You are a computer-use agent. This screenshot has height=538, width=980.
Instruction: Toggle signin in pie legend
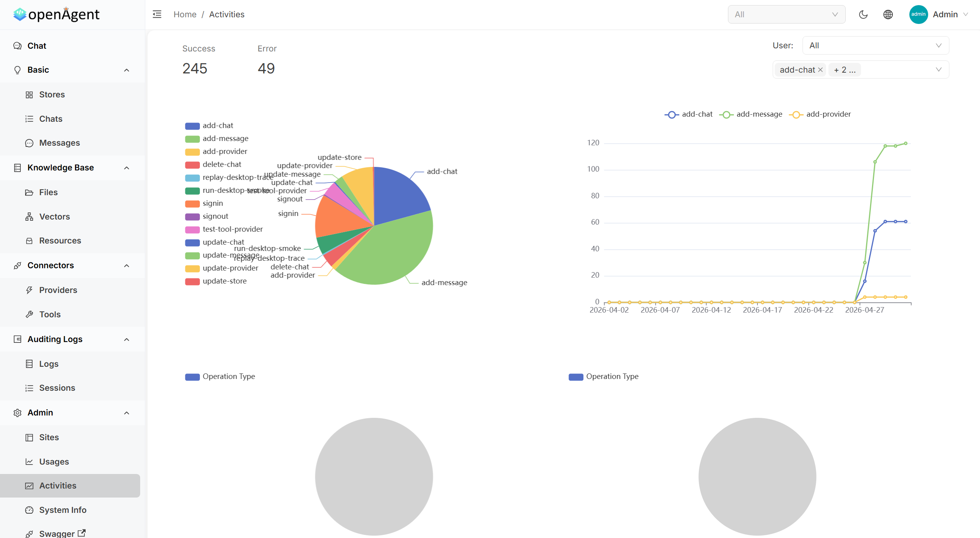[x=204, y=203]
